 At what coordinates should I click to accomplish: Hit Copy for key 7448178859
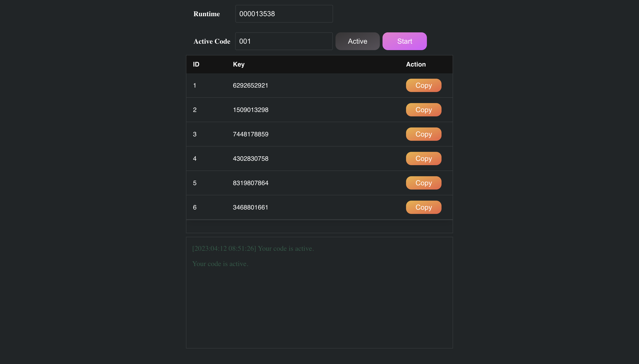tap(423, 134)
